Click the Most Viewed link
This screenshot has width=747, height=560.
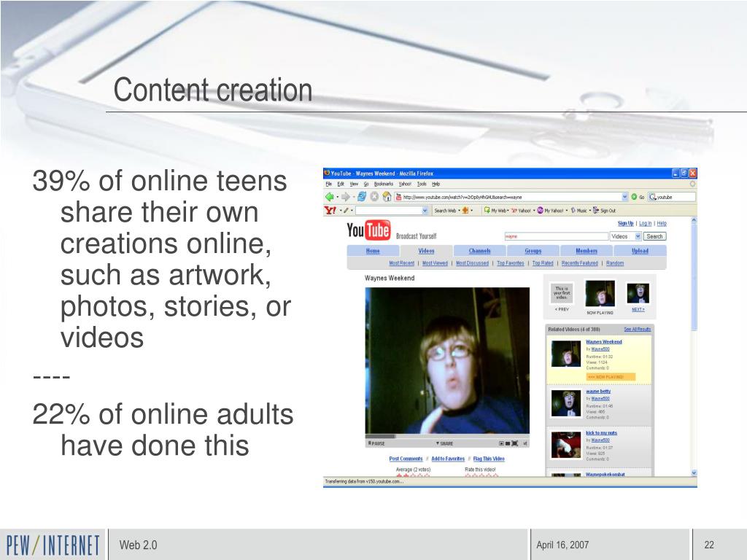pyautogui.click(x=435, y=262)
